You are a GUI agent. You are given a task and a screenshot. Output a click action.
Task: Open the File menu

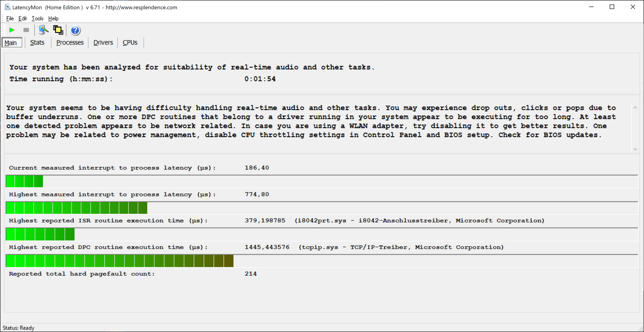10,18
